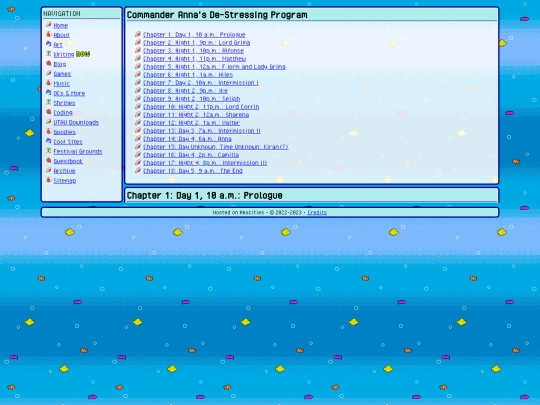Image resolution: width=540 pixels, height=405 pixels.
Task: Open the Sitemap link
Action: (x=65, y=180)
